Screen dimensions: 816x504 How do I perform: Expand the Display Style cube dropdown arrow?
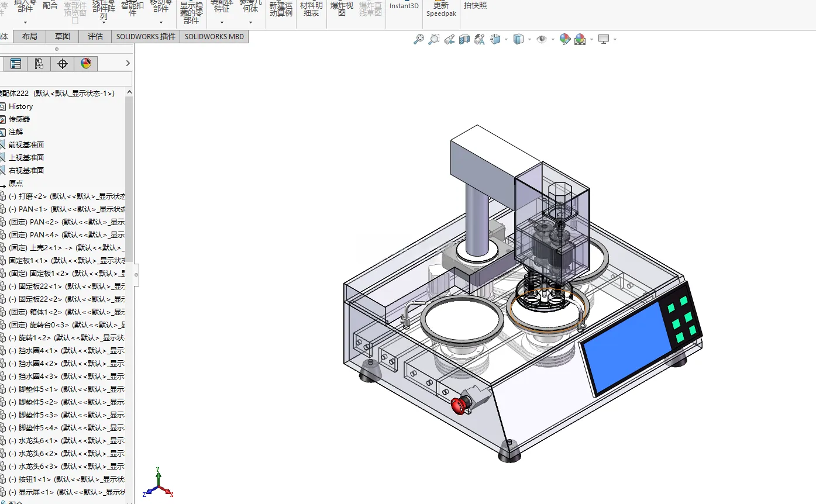529,39
